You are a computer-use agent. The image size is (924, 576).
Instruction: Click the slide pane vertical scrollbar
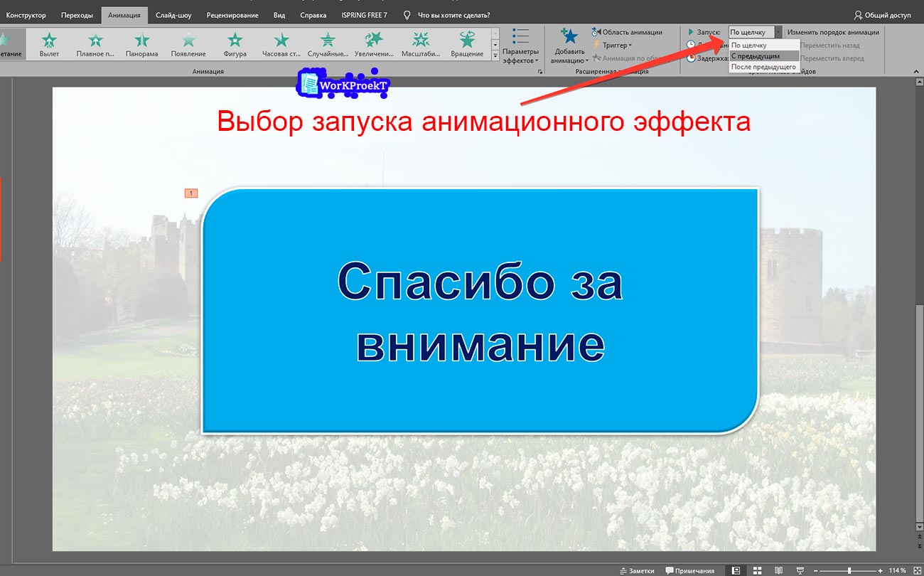coord(916,284)
